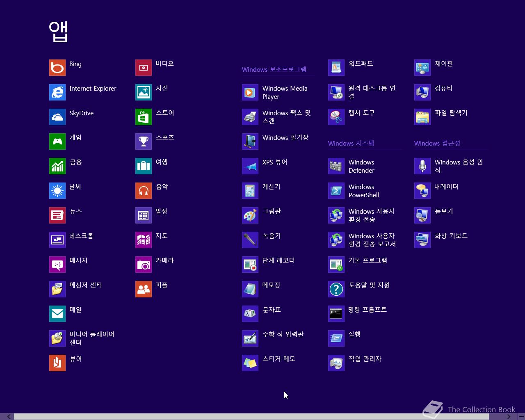The height and width of the screenshot is (420, 525).
Task: Open Windows 사용자 환경 전송 보고서
Action: [x=362, y=240]
